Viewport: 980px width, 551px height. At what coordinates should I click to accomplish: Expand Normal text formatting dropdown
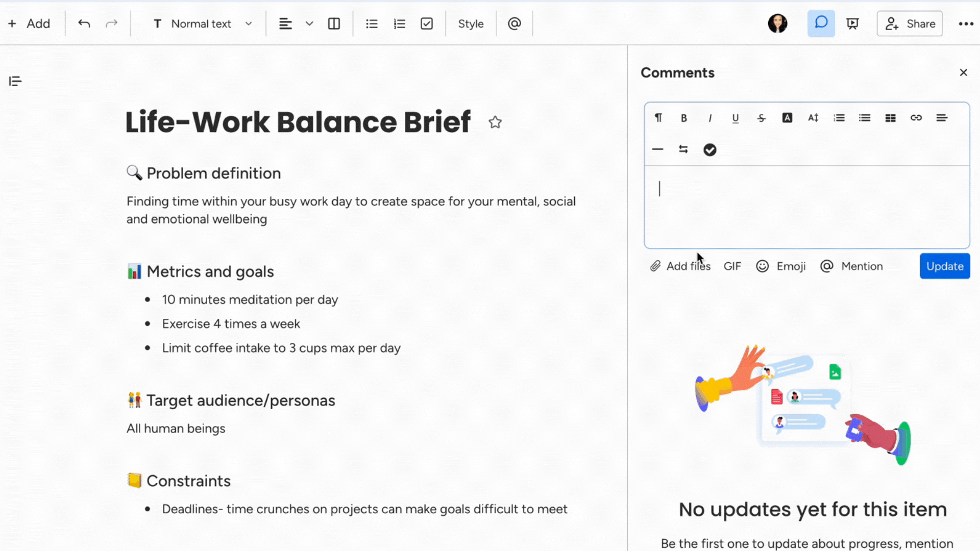pyautogui.click(x=249, y=23)
